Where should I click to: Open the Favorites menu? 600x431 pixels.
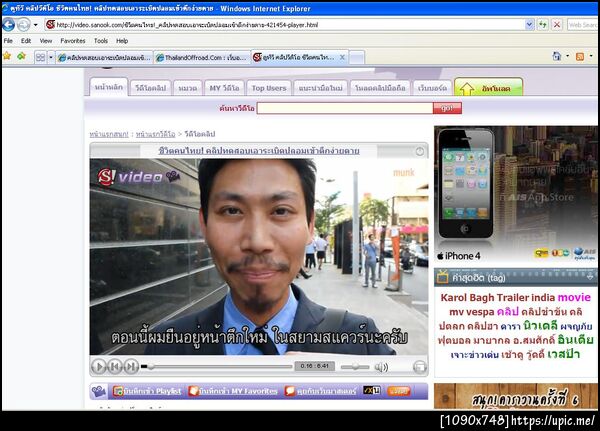[73, 41]
